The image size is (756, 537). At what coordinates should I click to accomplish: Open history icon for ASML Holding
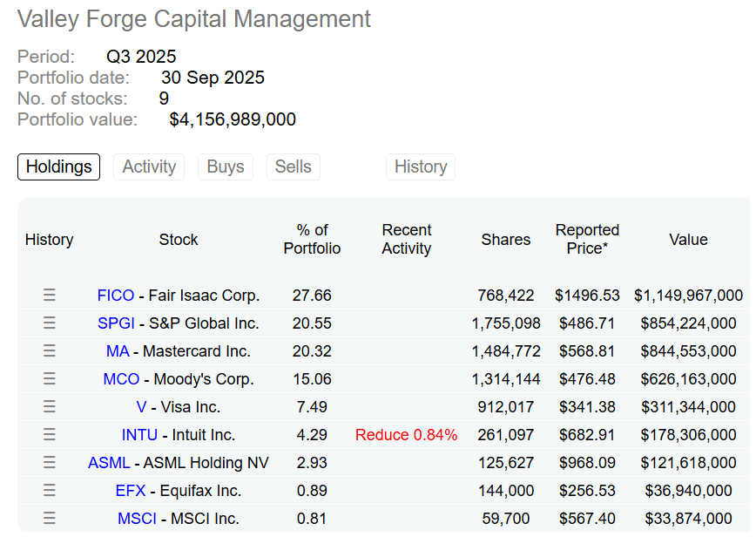[50, 463]
